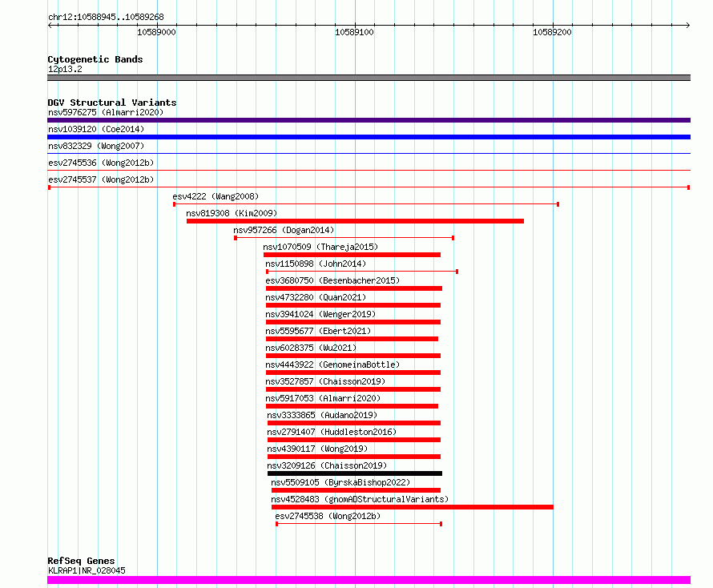Click the thin nsv1150898 variant line
The image size is (713, 588).
point(362,272)
